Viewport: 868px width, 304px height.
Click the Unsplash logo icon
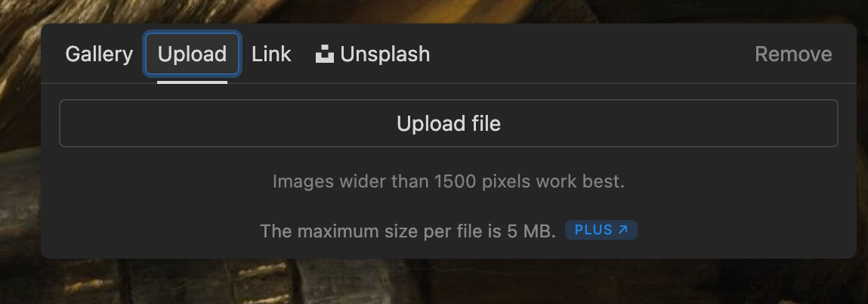coord(324,54)
